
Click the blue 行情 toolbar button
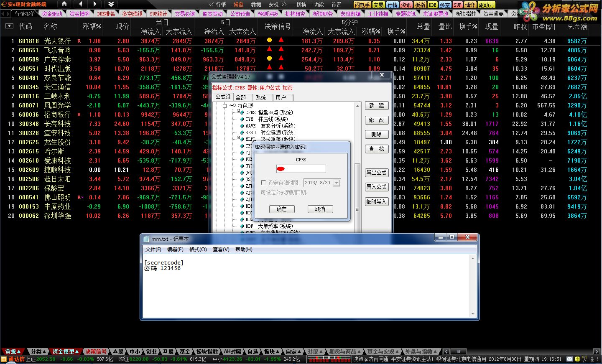[392, 5]
